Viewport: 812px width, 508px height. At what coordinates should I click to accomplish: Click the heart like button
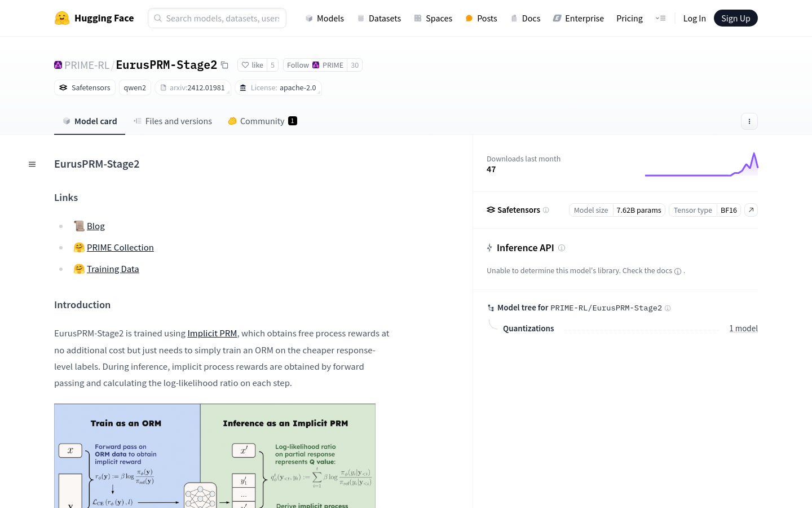click(252, 65)
